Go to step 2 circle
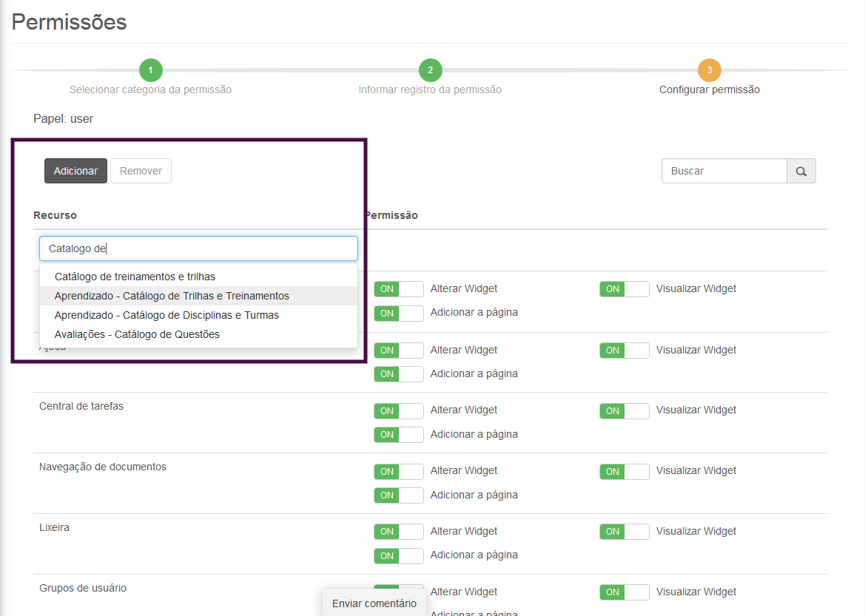Screen dimensions: 865x616 [x=431, y=70]
